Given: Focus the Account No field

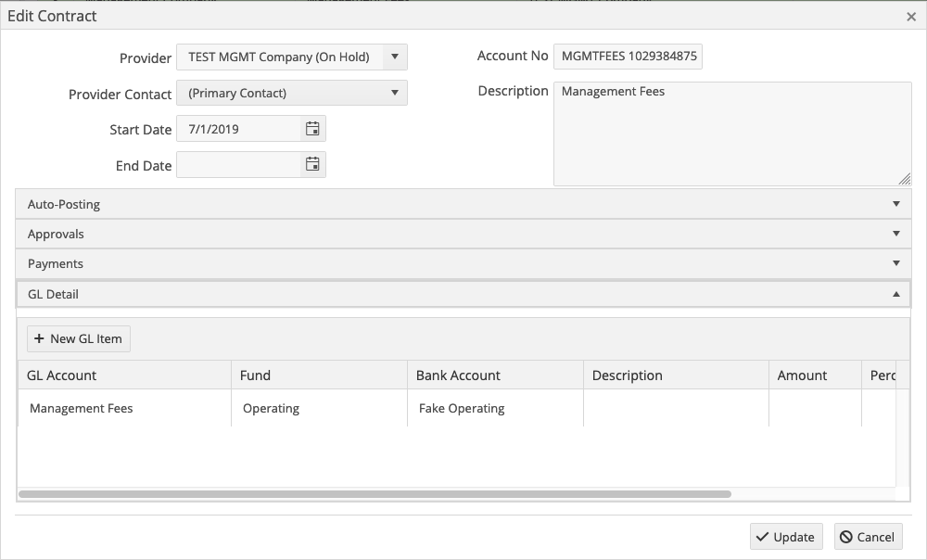Looking at the screenshot, I should [628, 57].
